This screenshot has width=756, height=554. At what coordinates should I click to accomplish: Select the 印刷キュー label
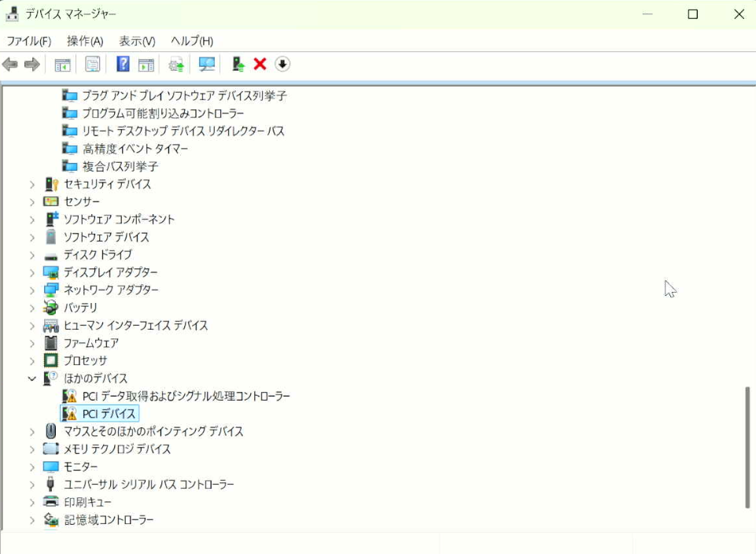pyautogui.click(x=87, y=502)
